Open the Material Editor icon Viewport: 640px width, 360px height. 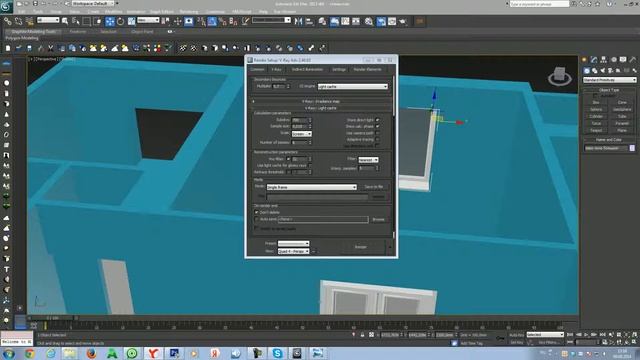[x=369, y=21]
